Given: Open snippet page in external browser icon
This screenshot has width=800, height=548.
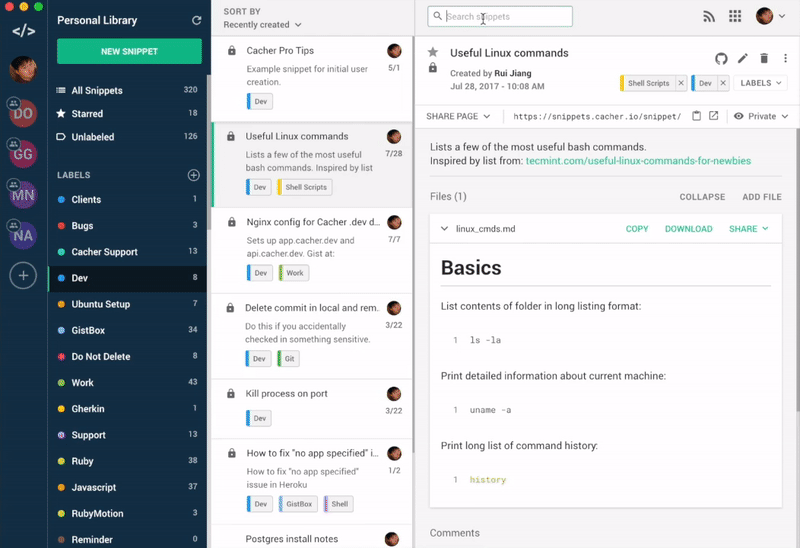Looking at the screenshot, I should [x=714, y=116].
